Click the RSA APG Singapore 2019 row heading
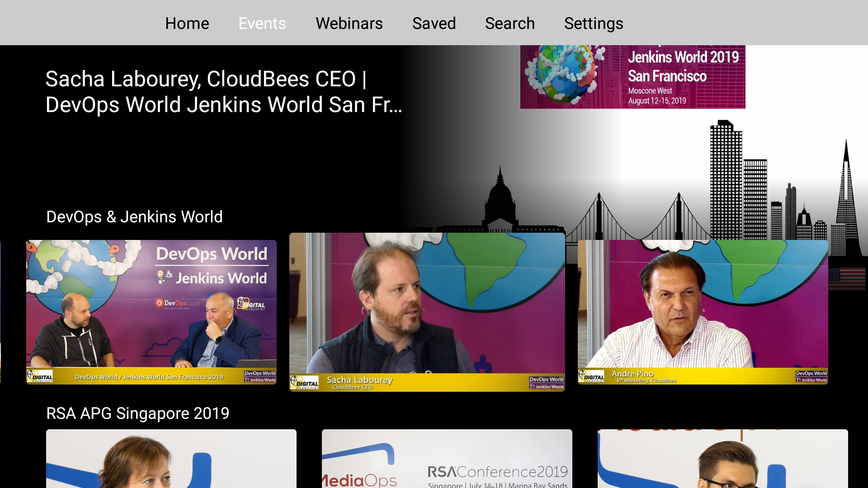868x488 pixels. point(138,413)
